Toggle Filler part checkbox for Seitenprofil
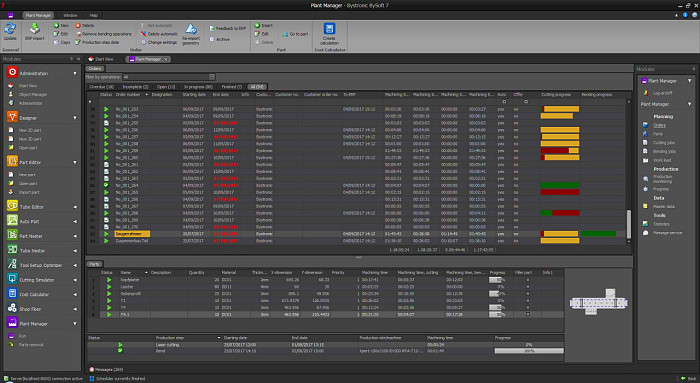This screenshot has width=700, height=383. click(x=528, y=294)
